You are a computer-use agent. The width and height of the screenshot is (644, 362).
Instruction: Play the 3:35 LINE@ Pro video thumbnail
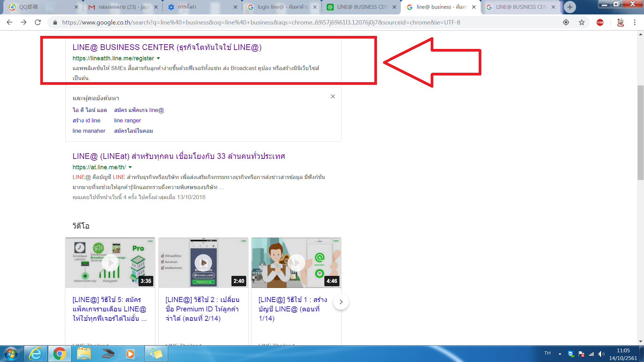tap(110, 263)
